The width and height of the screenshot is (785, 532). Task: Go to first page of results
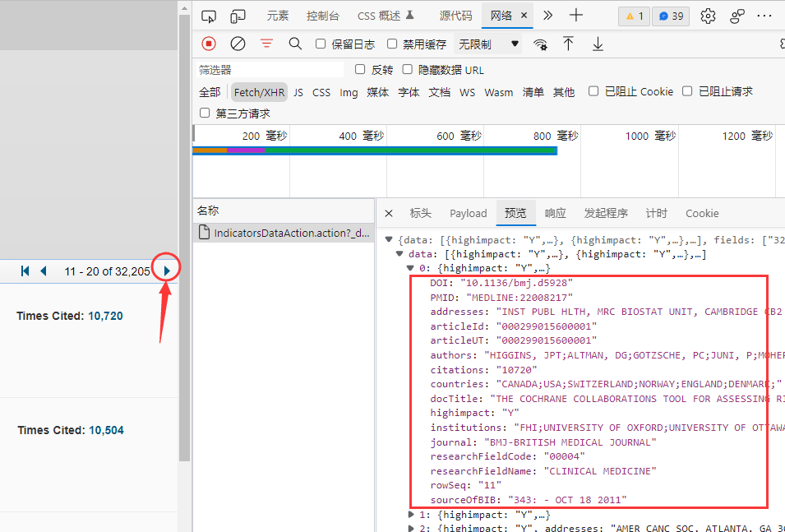point(25,271)
